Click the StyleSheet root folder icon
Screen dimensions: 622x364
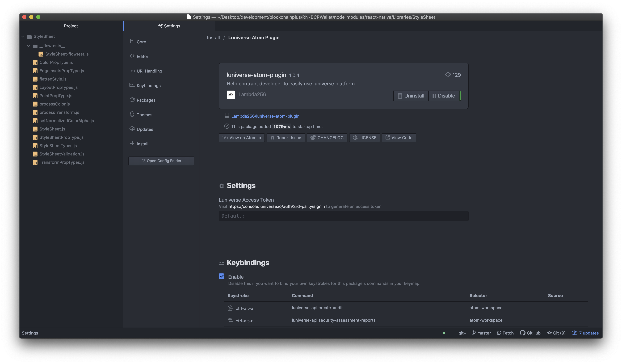click(x=29, y=37)
